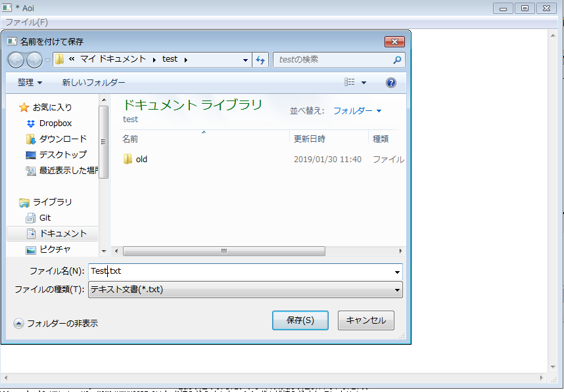Open the Git library
The width and height of the screenshot is (564, 392).
tap(45, 218)
